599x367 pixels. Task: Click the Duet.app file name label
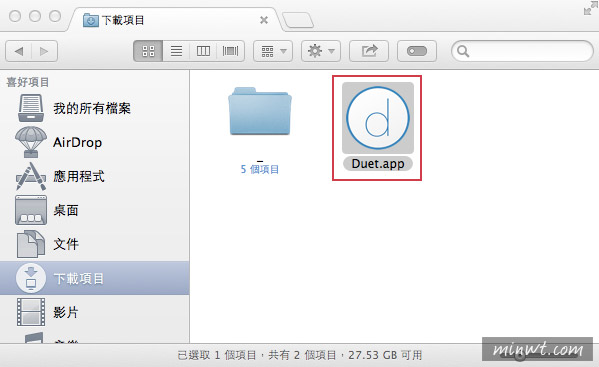[x=378, y=164]
